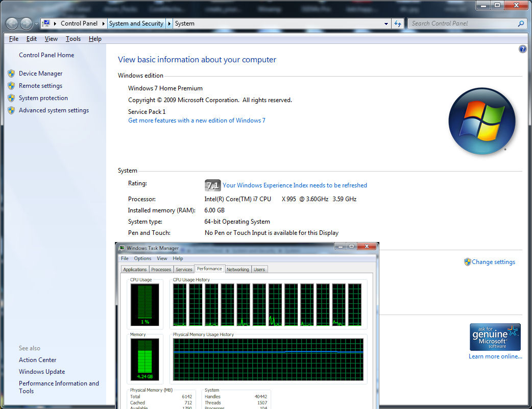Open the blue Help question mark icon
This screenshot has width=532, height=409.
(x=522, y=49)
